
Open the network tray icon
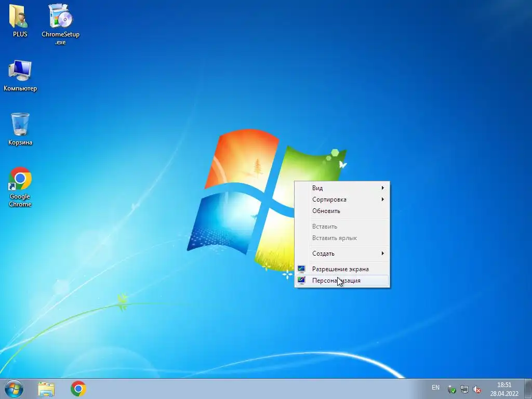click(x=464, y=390)
